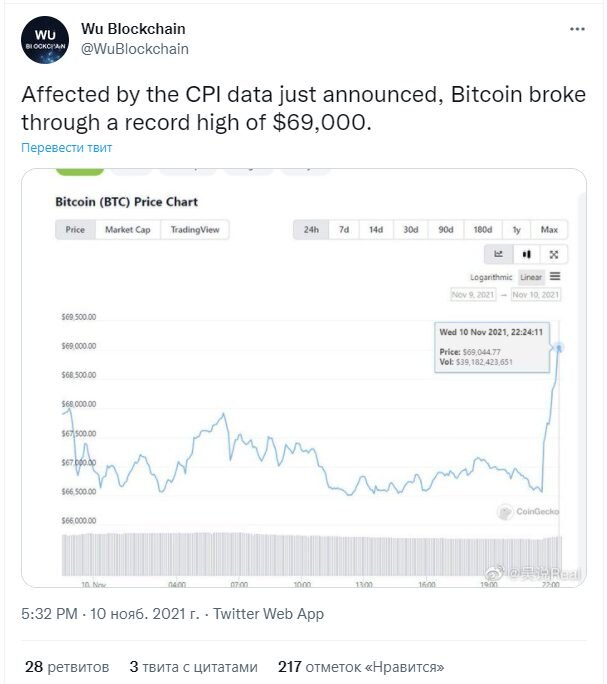This screenshot has height=684, width=607.
Task: Click the Перевести твит link
Action: tap(66, 148)
